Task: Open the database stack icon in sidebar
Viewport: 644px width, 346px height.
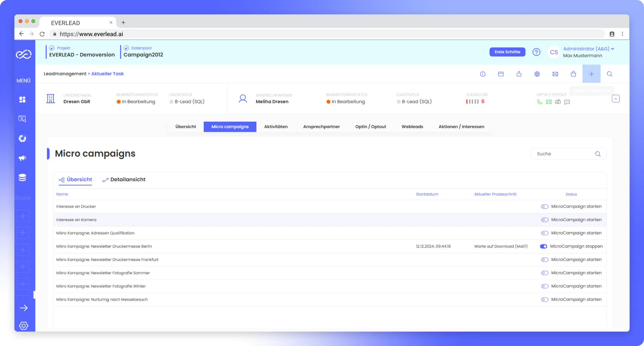Action: click(x=23, y=178)
